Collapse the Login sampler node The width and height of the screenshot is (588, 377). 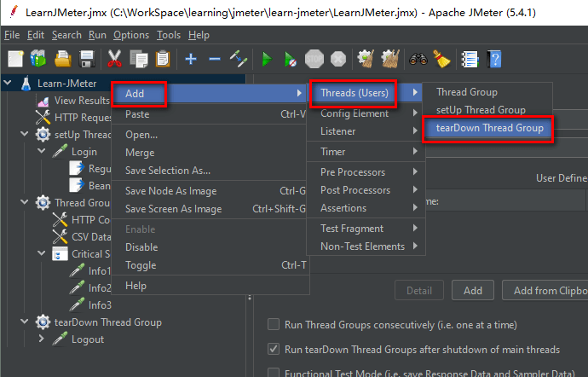click(x=42, y=151)
